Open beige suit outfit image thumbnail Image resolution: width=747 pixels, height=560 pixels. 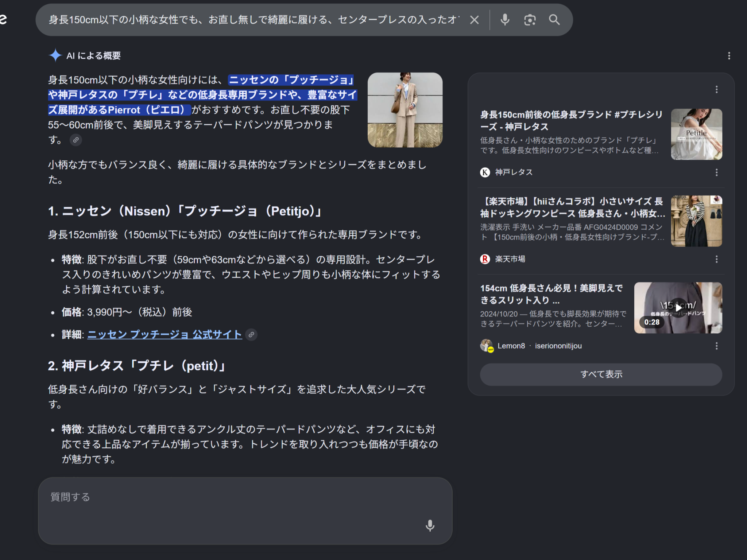click(405, 110)
